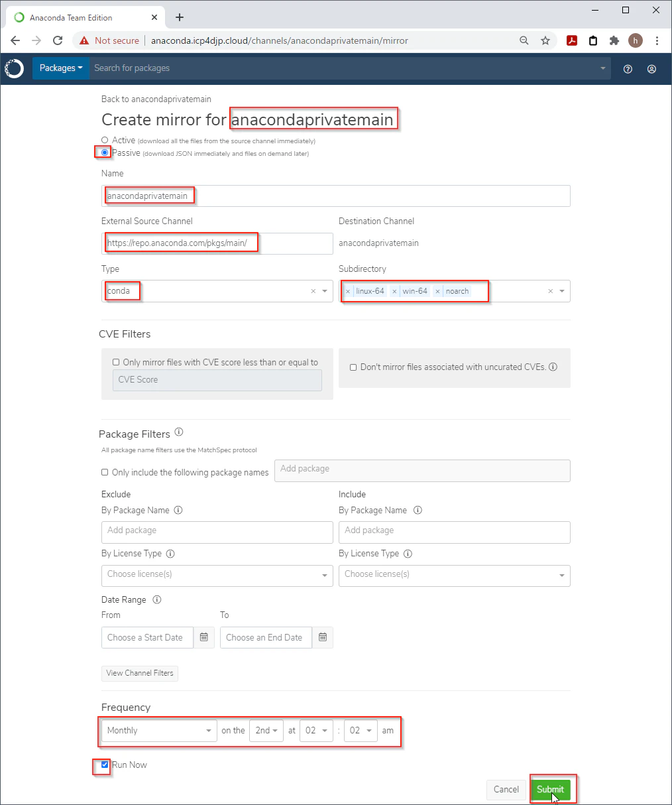Expand the package search bar dropdown arrow

(603, 68)
